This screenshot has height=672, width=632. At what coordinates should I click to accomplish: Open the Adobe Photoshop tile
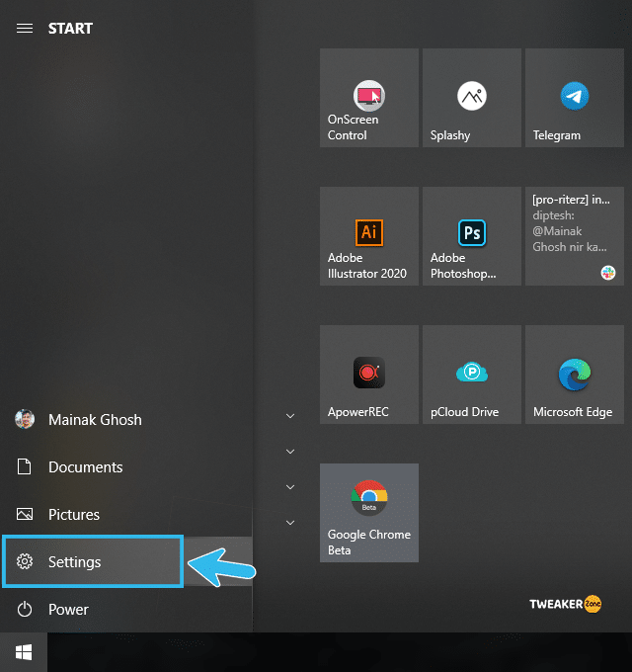tap(472, 236)
